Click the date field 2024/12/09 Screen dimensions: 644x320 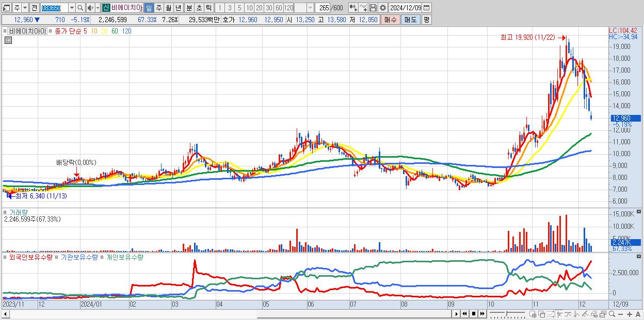click(405, 8)
